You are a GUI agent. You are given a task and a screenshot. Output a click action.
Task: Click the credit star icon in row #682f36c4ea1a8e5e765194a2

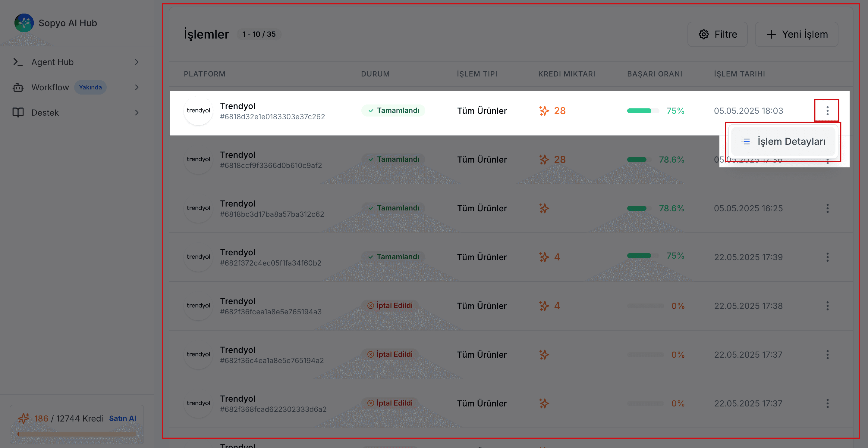544,355
